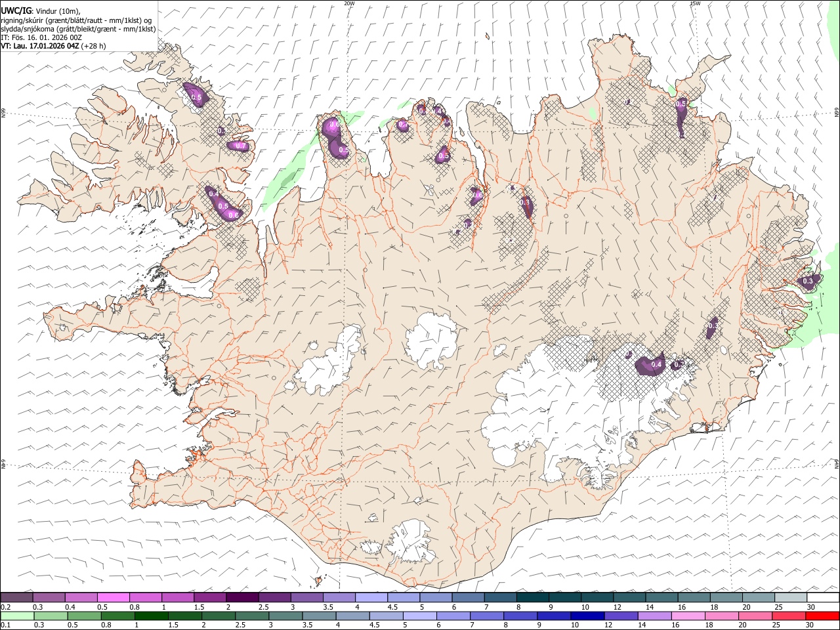Click the red 25–30 rain legend swatch
Screen dimensions: 840x630
[x=789, y=616]
